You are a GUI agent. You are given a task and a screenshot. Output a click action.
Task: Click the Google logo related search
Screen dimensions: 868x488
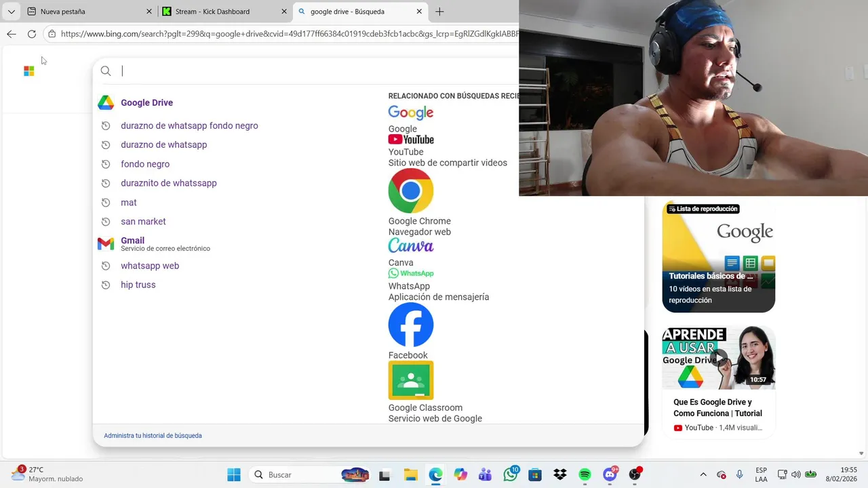point(411,113)
